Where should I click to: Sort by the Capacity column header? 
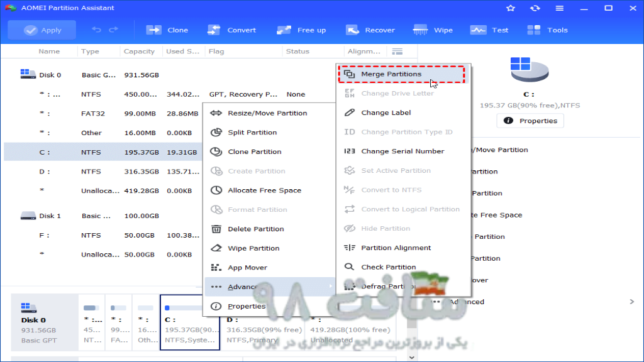pyautogui.click(x=139, y=52)
